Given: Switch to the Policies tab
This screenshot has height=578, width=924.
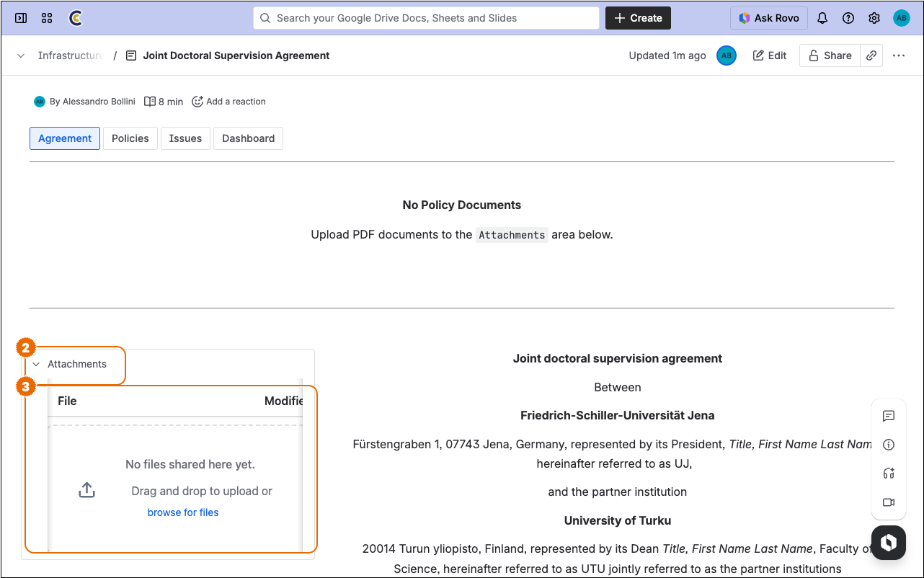Looking at the screenshot, I should [x=130, y=138].
